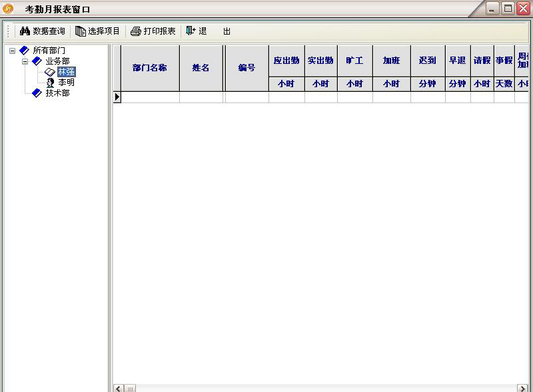This screenshot has width=533, height=392.
Task: Click the 选择项目 documents icon
Action: click(x=81, y=31)
